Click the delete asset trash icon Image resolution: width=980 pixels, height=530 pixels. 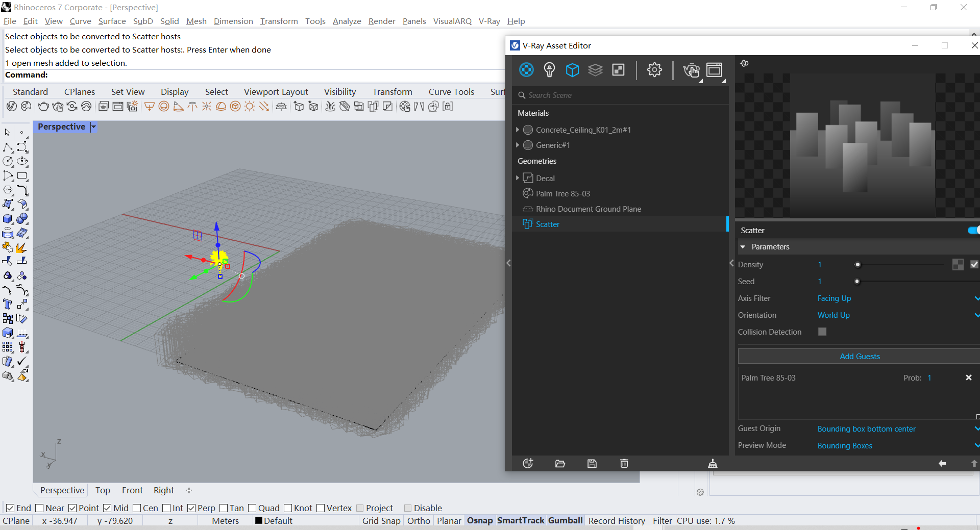tap(624, 463)
